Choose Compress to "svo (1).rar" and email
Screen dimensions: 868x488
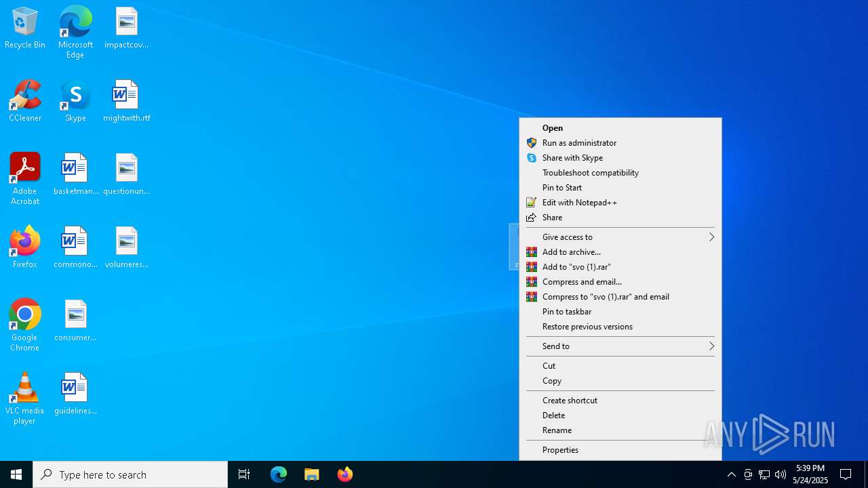620,297
